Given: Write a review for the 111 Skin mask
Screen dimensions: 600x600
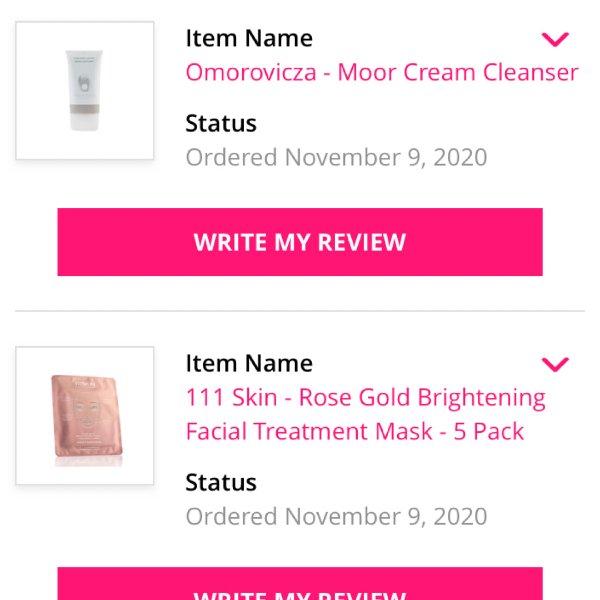Looking at the screenshot, I should point(300,584).
